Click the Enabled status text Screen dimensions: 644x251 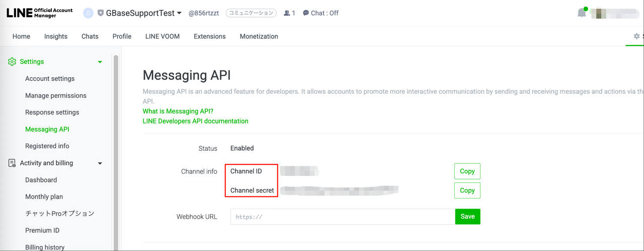coord(242,148)
